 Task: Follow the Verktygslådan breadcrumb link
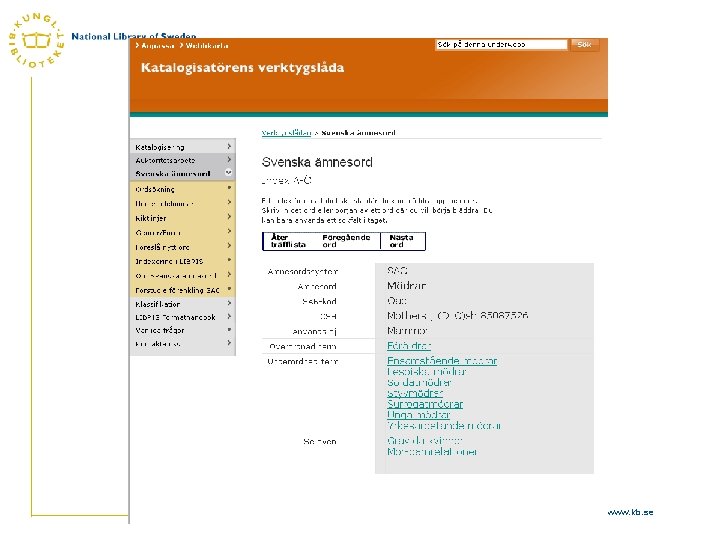287,133
